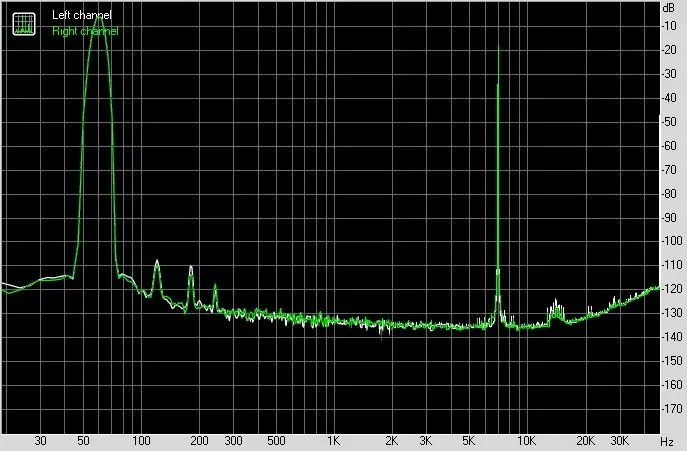Click the 'dB' axis unit label
687x451 pixels.
(x=669, y=8)
